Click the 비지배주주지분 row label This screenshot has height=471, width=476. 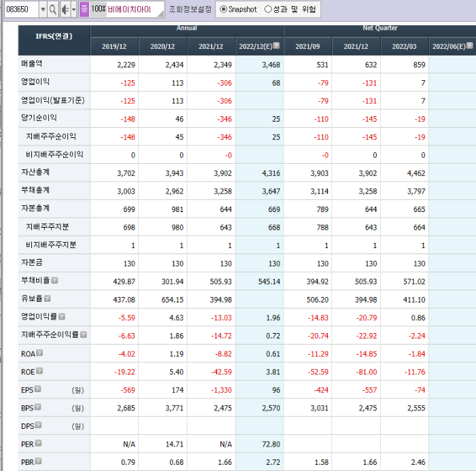coord(51,245)
